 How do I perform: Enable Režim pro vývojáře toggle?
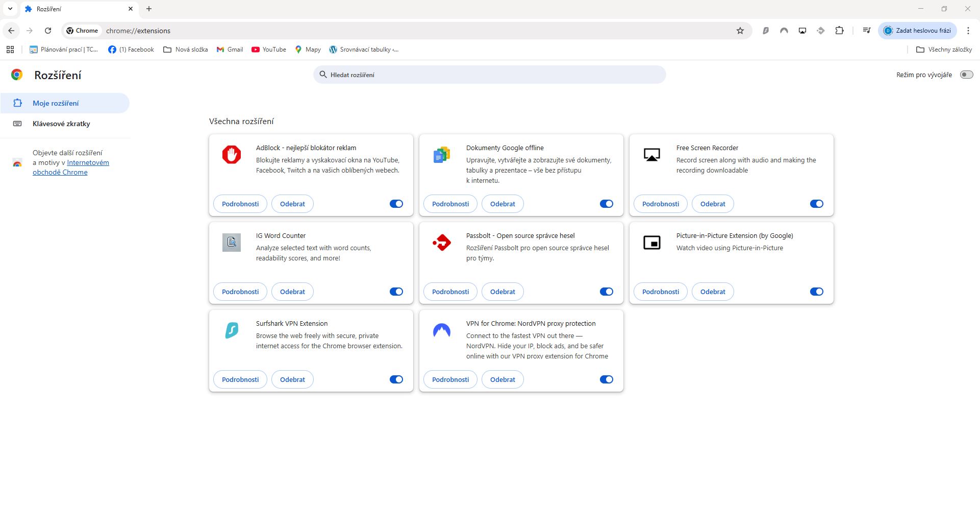(x=966, y=75)
